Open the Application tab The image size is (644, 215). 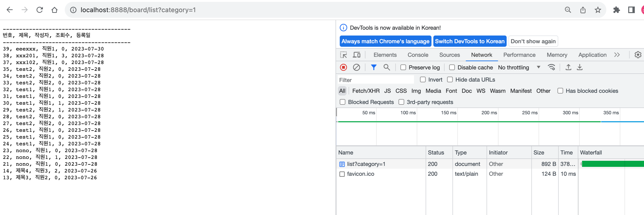tap(592, 55)
